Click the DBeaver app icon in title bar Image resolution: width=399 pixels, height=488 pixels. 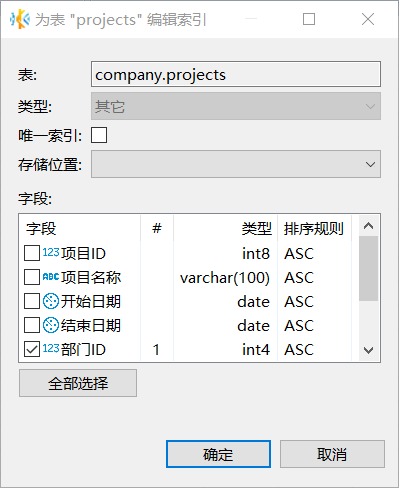point(20,19)
